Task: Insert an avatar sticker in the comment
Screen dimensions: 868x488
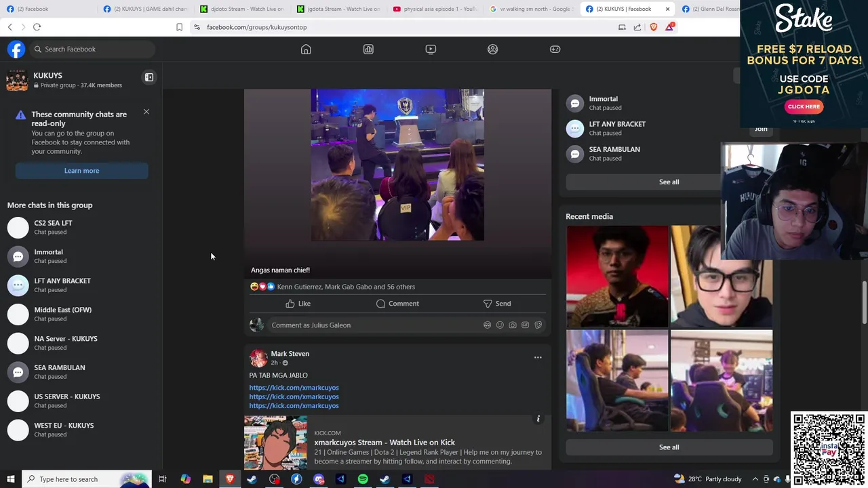Action: (487, 325)
